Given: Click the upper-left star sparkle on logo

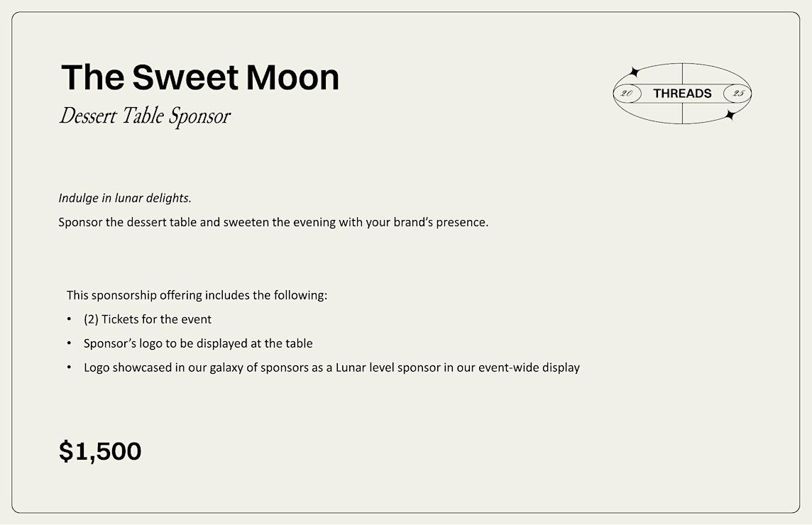Looking at the screenshot, I should click(633, 72).
